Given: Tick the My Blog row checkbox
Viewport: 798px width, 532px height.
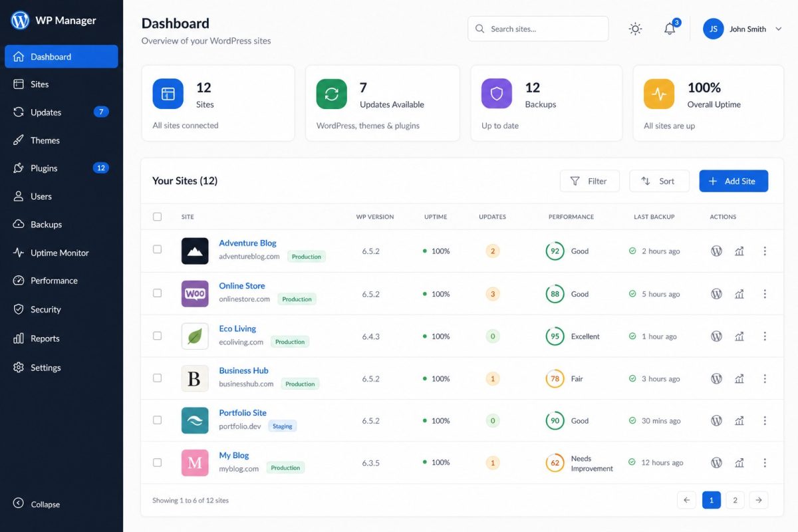Looking at the screenshot, I should (157, 462).
